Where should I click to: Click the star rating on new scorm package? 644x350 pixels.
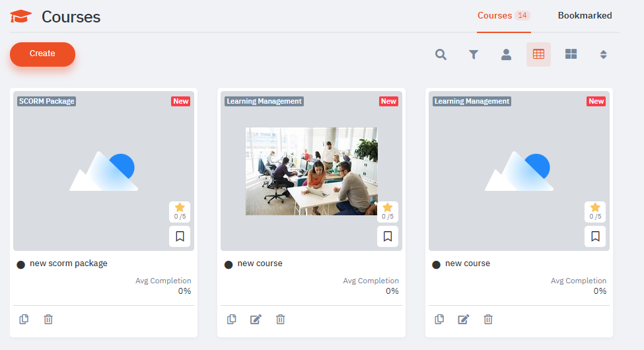[180, 211]
